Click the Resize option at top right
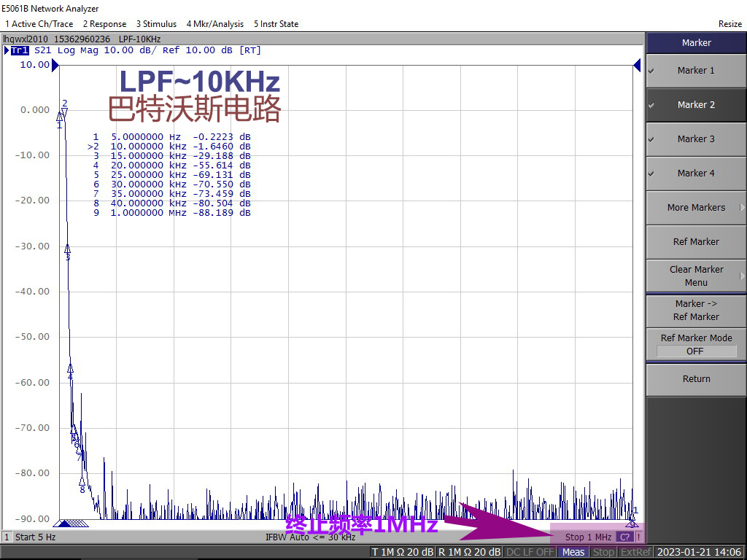The height and width of the screenshot is (560, 747). (729, 24)
